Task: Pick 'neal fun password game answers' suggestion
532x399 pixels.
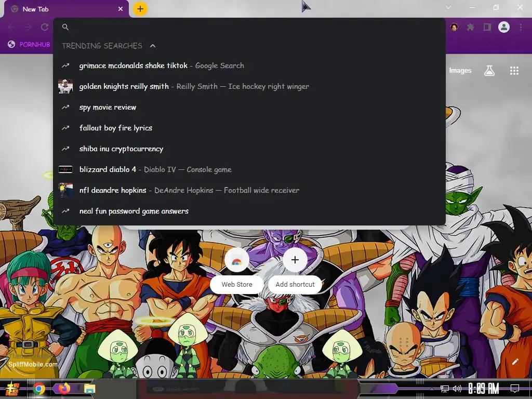Action: (x=249, y=211)
